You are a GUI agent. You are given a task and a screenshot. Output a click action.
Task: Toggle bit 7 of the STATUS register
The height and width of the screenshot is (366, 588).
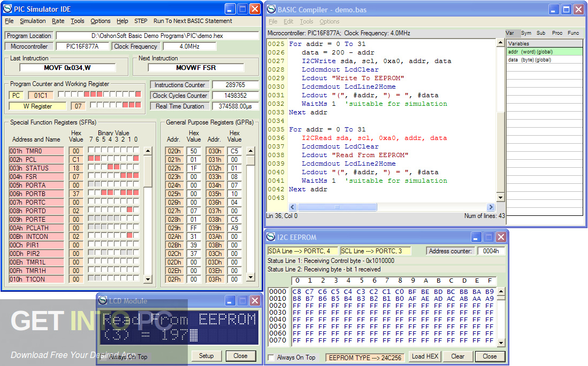tap(91, 167)
